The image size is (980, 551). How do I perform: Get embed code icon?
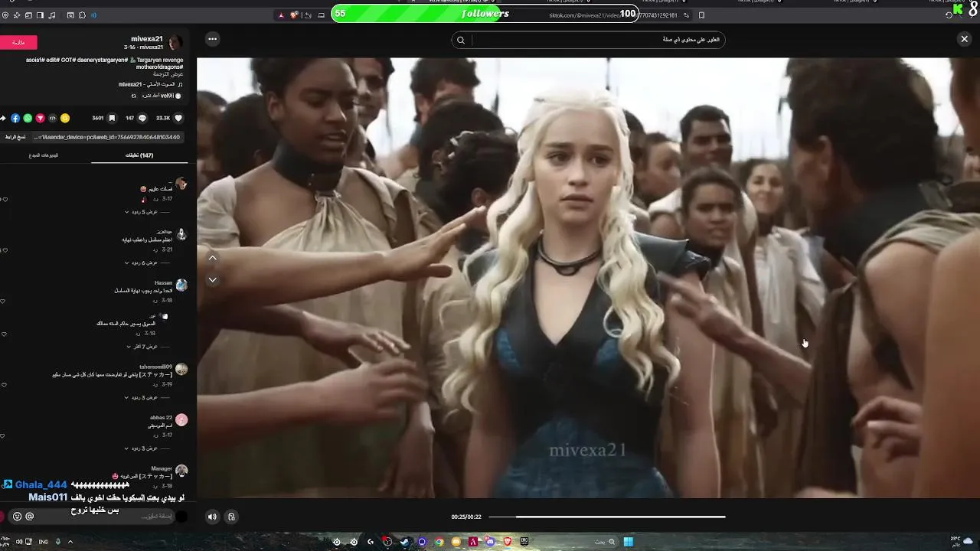(x=53, y=118)
